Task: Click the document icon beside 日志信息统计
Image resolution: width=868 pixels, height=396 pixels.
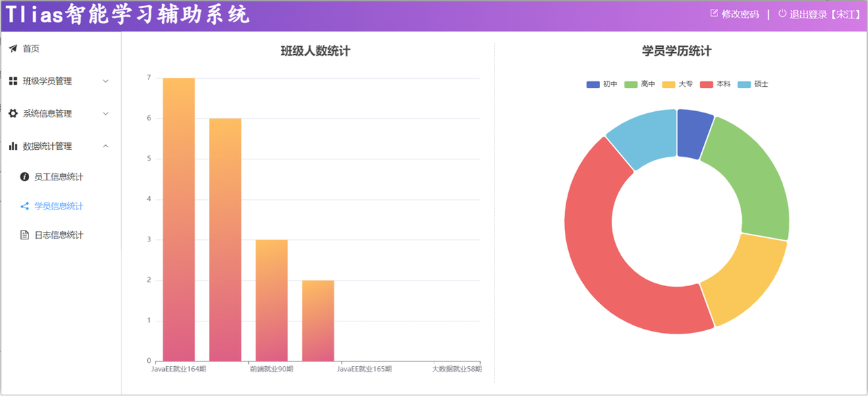Action: [x=25, y=235]
